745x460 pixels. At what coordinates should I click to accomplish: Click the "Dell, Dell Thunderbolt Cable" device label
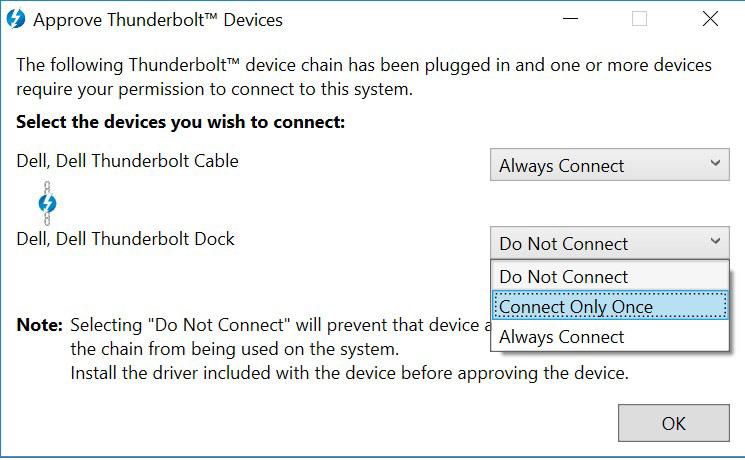click(x=127, y=161)
